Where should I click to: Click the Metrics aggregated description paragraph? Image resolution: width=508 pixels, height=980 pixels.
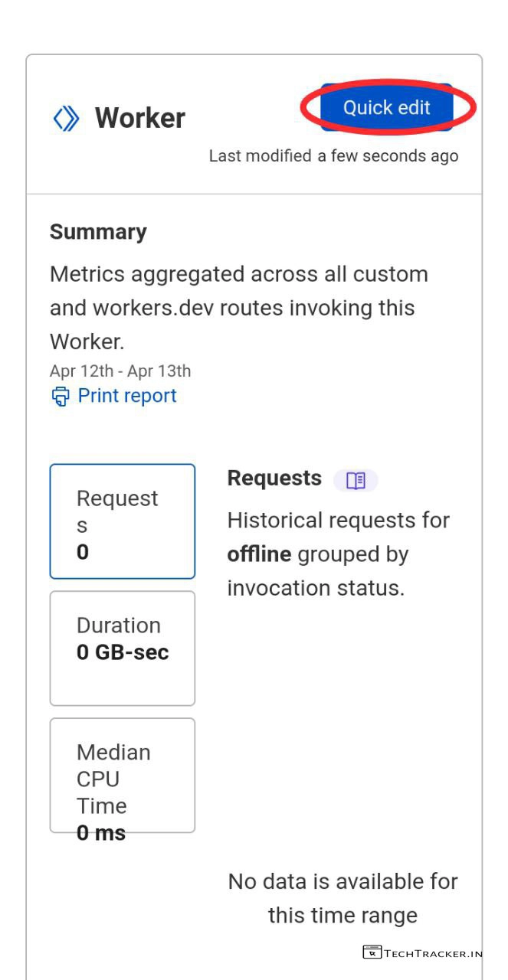click(x=238, y=308)
